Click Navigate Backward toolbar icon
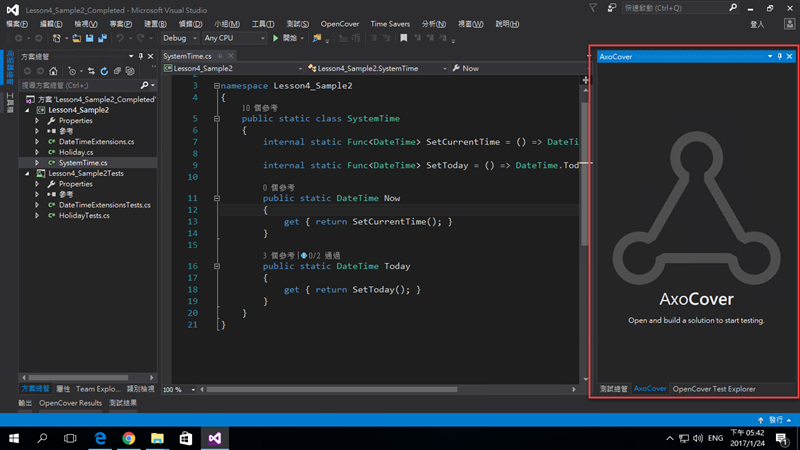Viewport: 800px width, 450px height. click(x=18, y=38)
